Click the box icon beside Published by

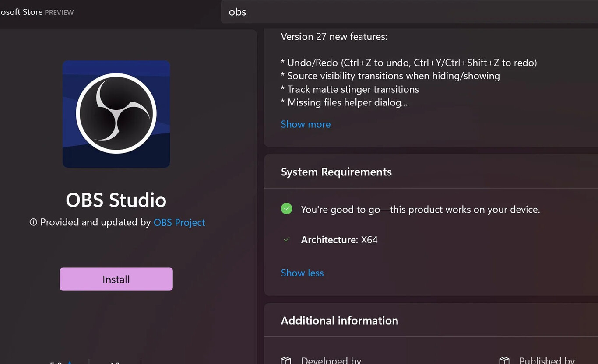(x=504, y=361)
